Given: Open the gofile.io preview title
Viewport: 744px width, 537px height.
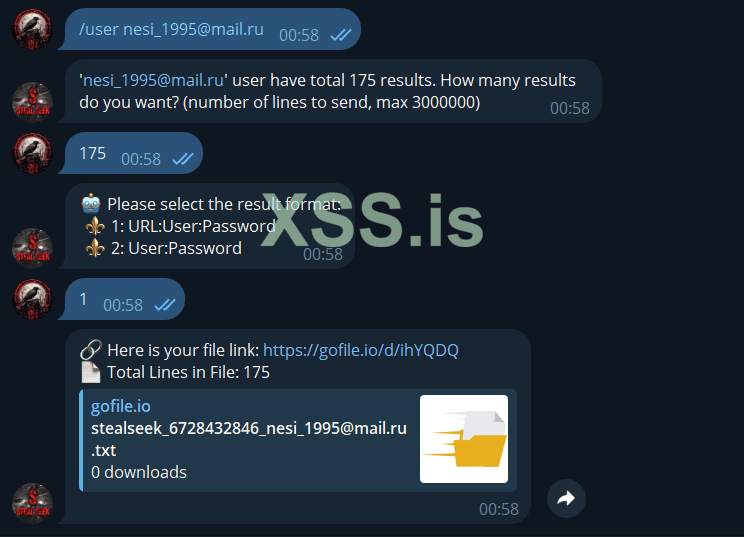Looking at the screenshot, I should (x=120, y=406).
